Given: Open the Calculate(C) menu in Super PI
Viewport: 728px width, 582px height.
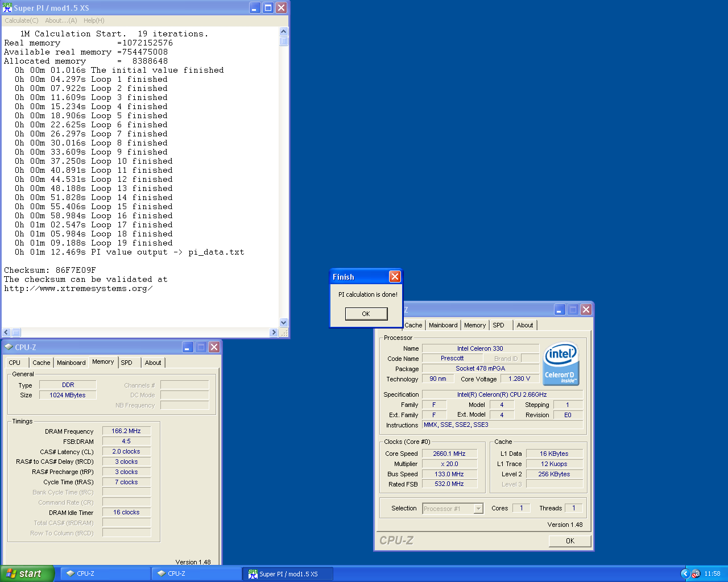Looking at the screenshot, I should coord(22,20).
